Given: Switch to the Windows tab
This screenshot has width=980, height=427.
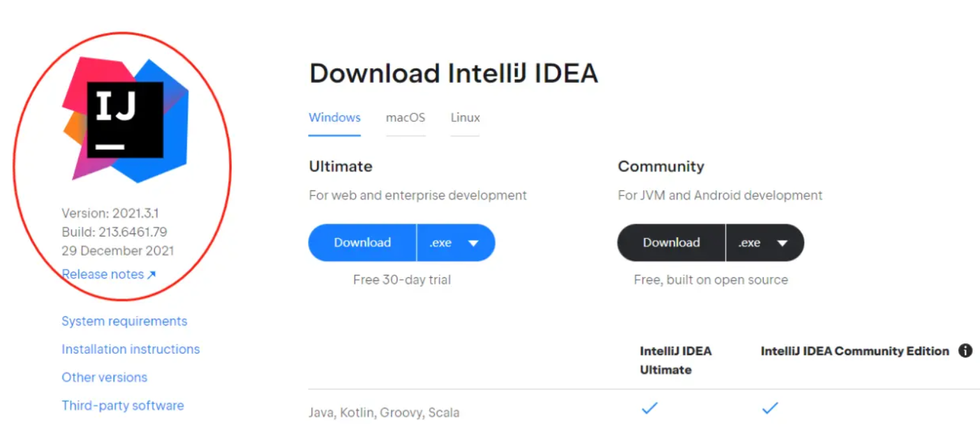Looking at the screenshot, I should click(334, 118).
